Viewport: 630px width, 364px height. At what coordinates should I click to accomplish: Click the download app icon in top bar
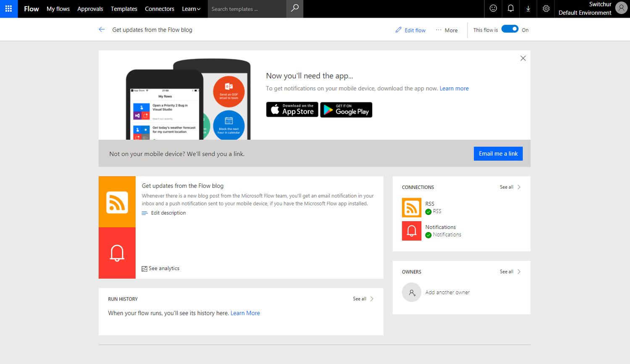point(528,9)
